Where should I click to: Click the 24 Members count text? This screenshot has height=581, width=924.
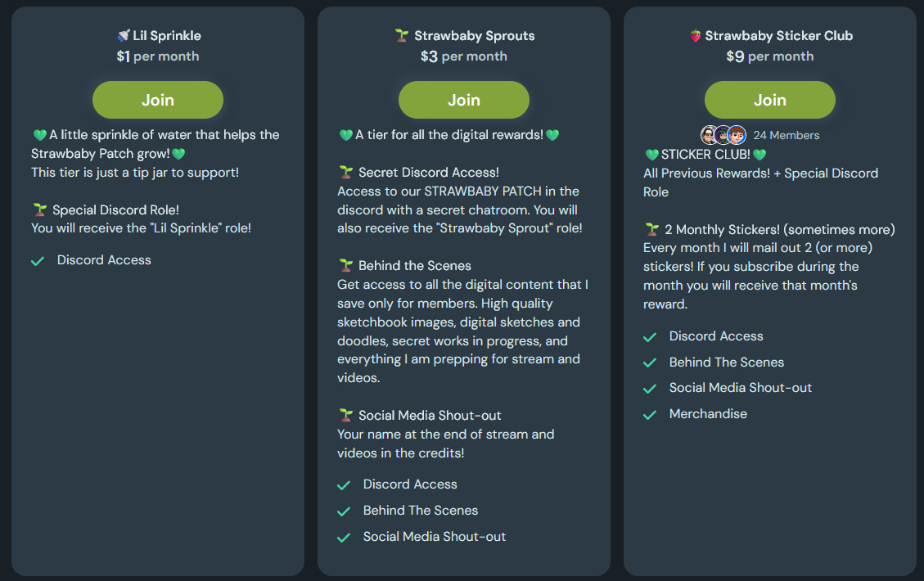786,135
